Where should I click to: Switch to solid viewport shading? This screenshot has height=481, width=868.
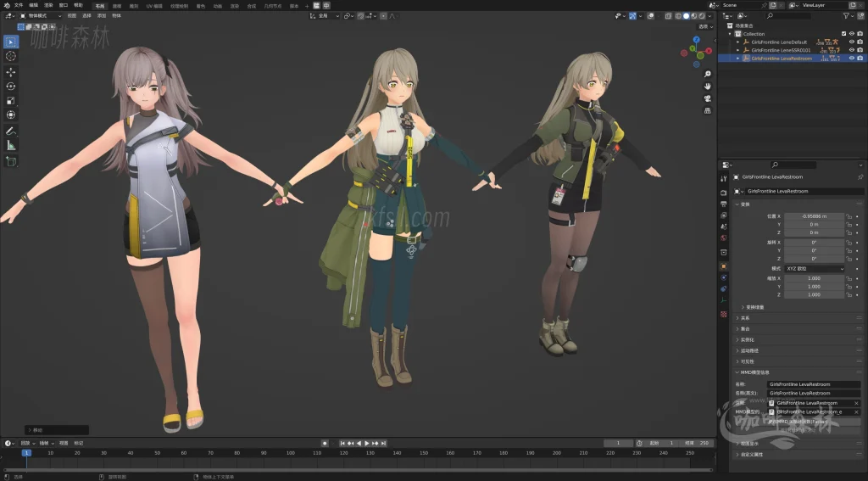[686, 16]
